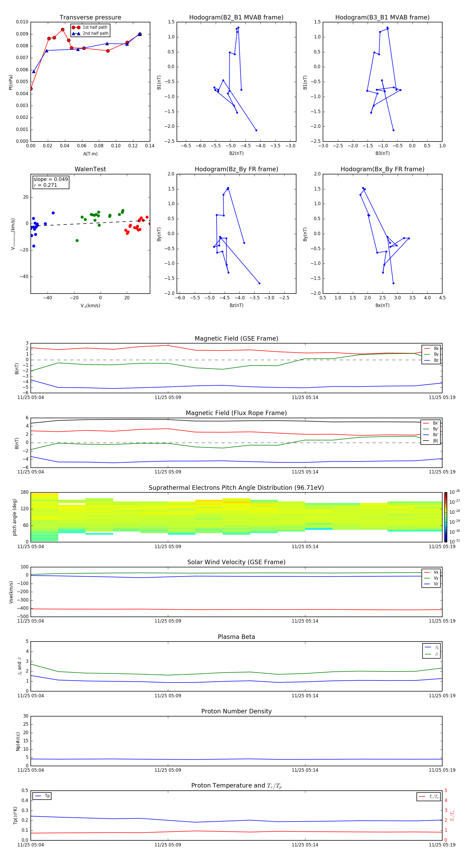Click '11/25 05:14' tick under Proton Number Density

[x=305, y=770]
